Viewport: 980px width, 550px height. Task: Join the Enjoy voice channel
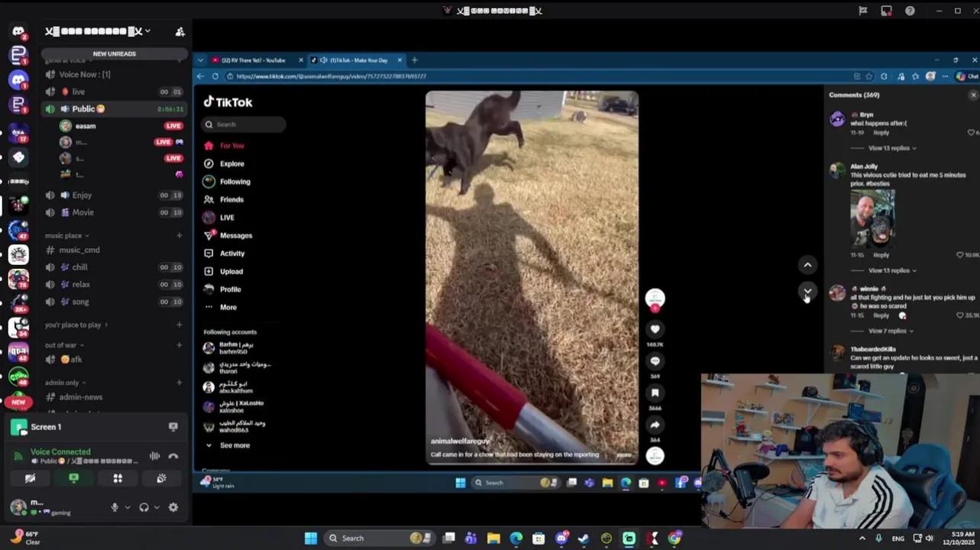(x=115, y=196)
